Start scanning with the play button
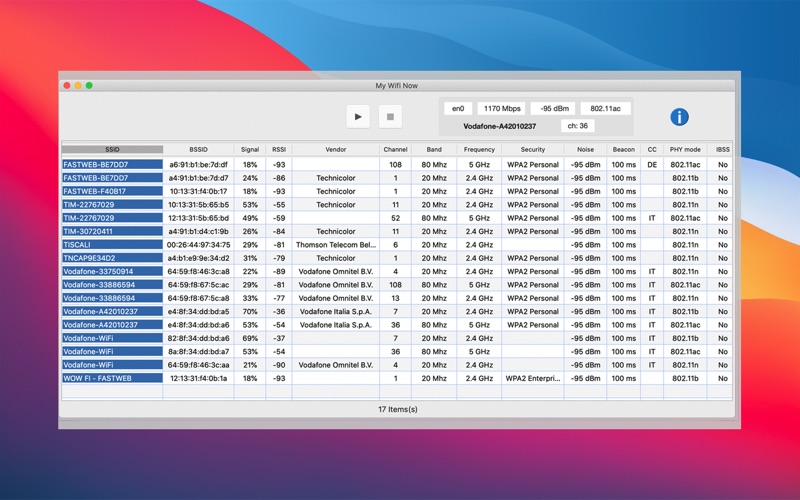This screenshot has height=500, width=800. click(x=358, y=117)
